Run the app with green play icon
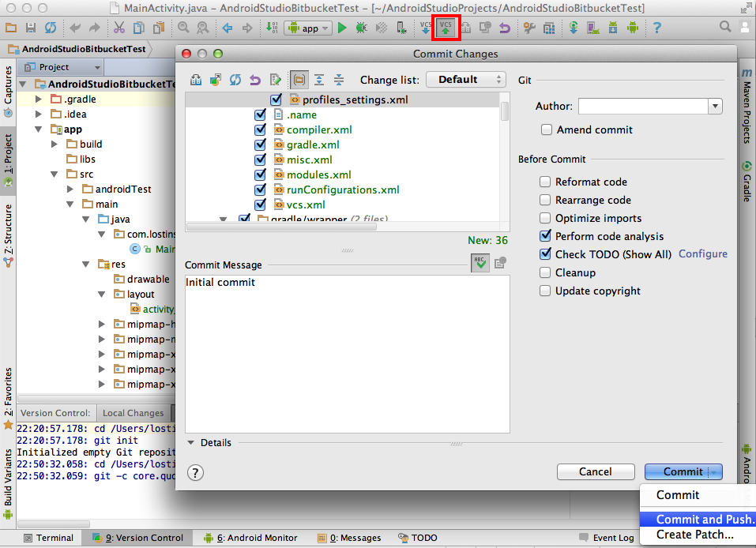The height and width of the screenshot is (548, 756). click(x=342, y=28)
